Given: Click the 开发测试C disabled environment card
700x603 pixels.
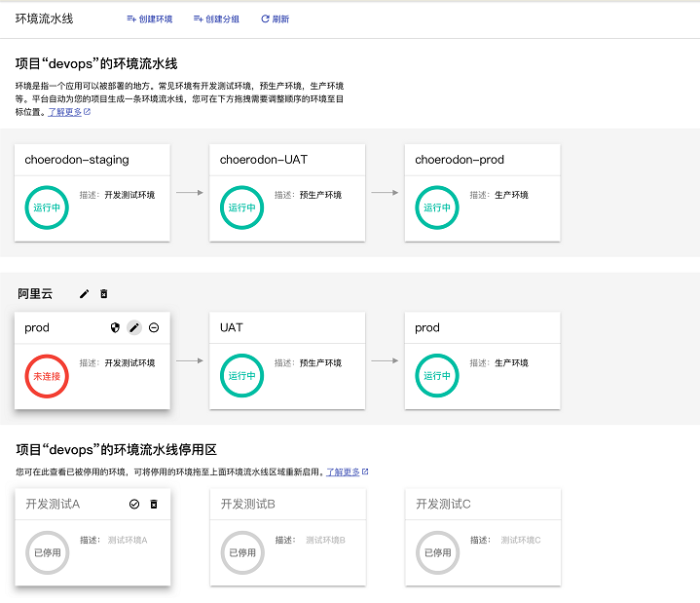Looking at the screenshot, I should [482, 537].
